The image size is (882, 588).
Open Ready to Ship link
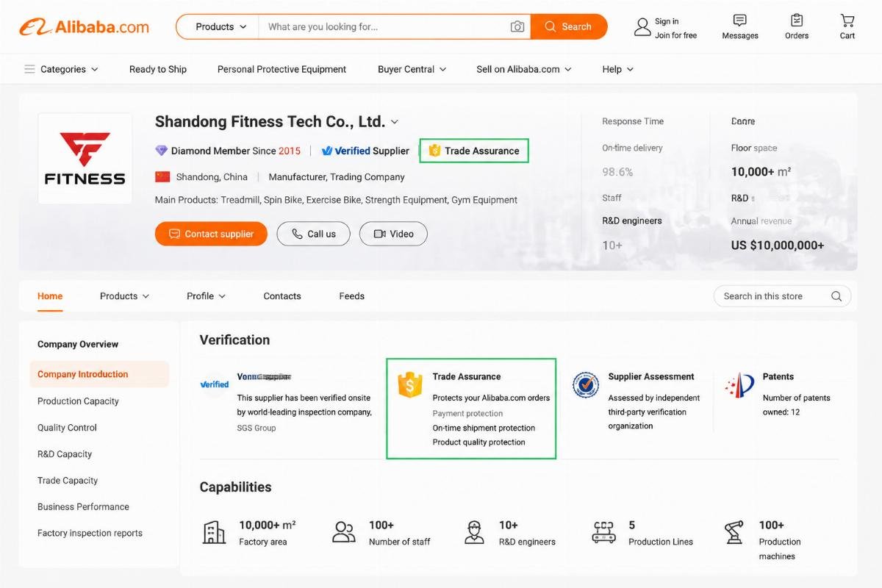pyautogui.click(x=158, y=69)
